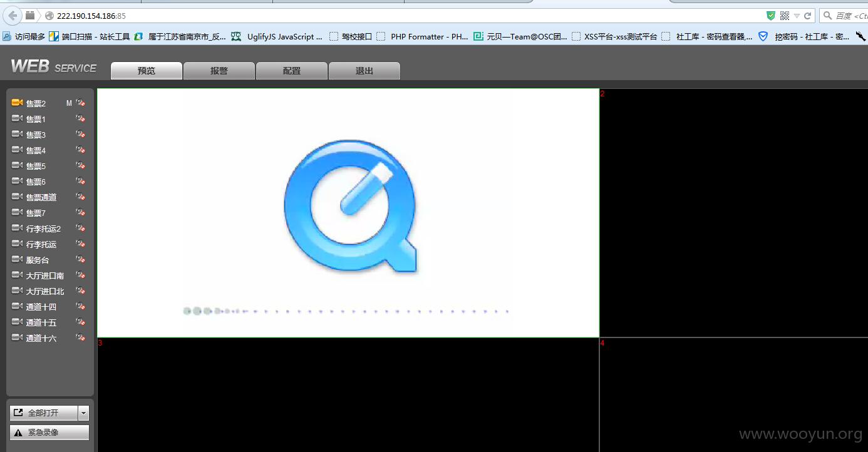Select video pane number 3

point(348,395)
